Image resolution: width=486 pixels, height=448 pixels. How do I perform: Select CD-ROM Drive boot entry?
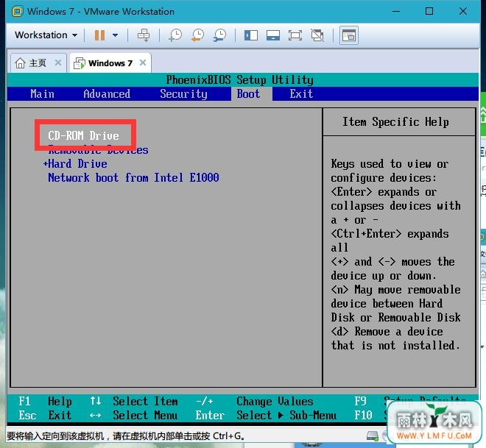84,135
